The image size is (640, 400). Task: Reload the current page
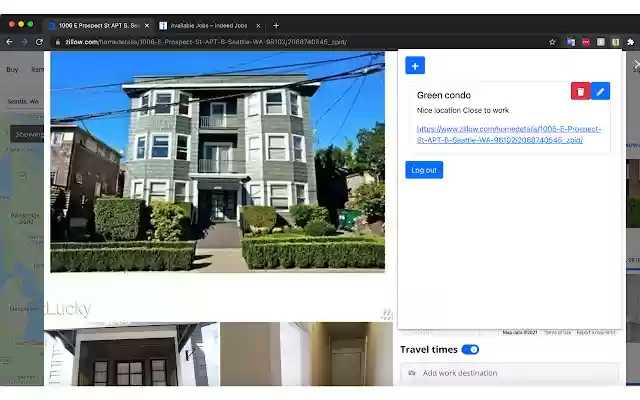click(x=39, y=42)
